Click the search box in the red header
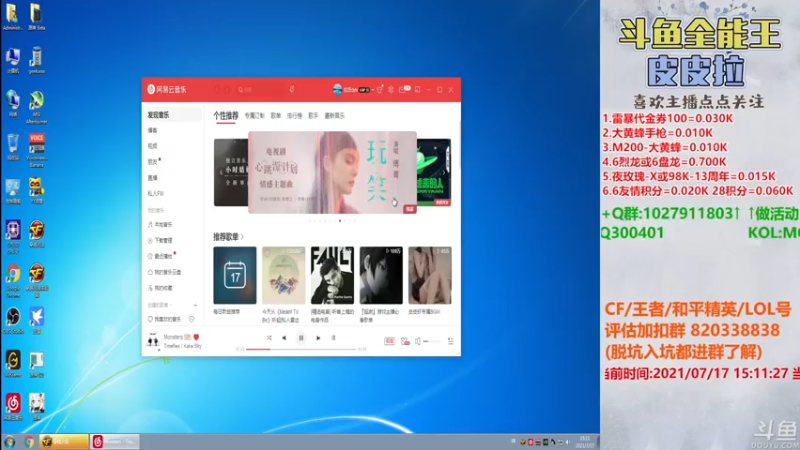Image resolution: width=800 pixels, height=450 pixels. click(x=260, y=89)
